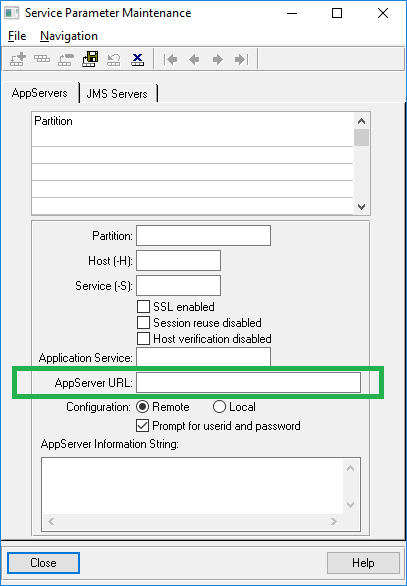The width and height of the screenshot is (407, 586).
Task: Uncheck Prompt for userid and password
Action: point(142,426)
